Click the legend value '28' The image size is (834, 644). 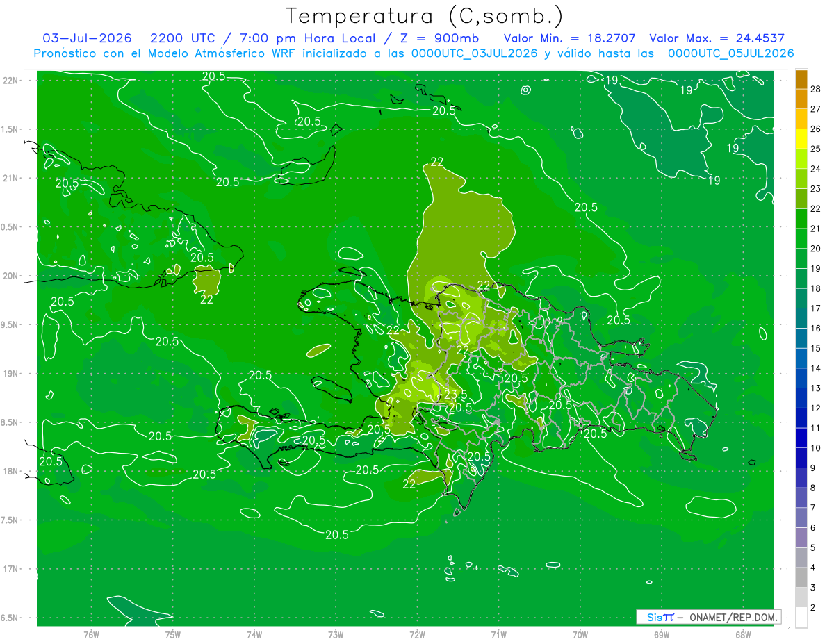[x=815, y=89]
